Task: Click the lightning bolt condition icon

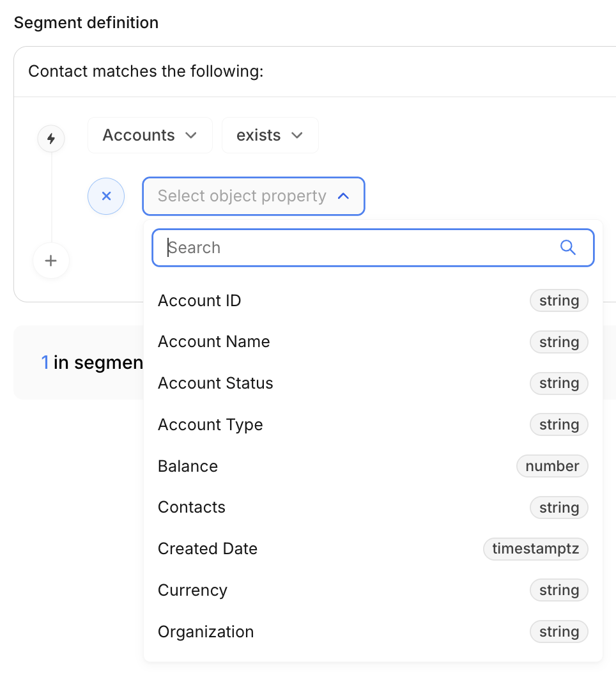Action: (51, 138)
